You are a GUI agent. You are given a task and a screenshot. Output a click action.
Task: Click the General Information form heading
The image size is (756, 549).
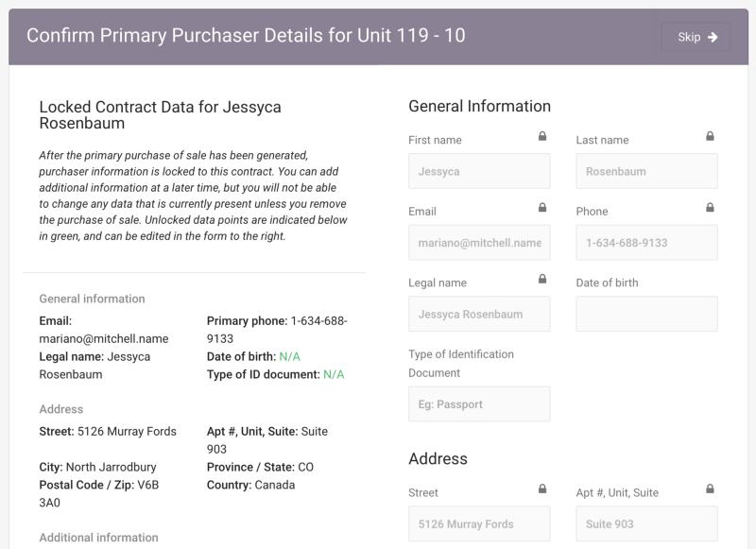(479, 106)
